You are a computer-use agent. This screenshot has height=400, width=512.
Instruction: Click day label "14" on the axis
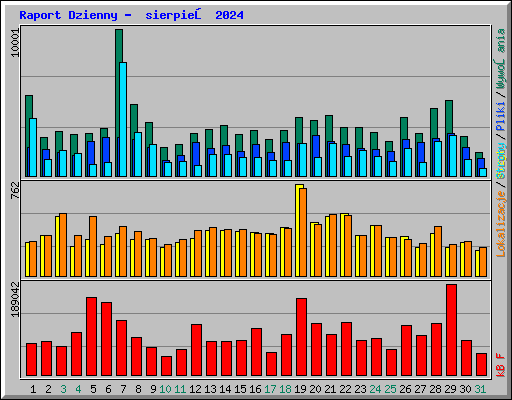[225, 389]
